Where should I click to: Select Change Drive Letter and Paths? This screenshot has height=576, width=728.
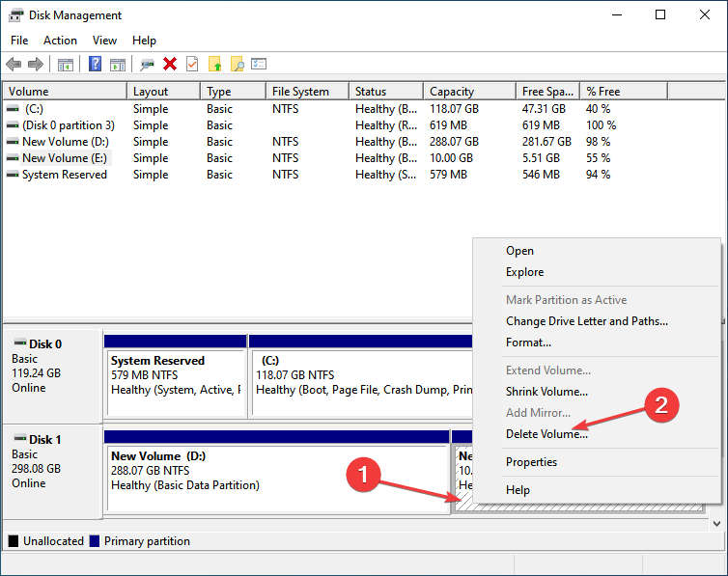pos(587,321)
